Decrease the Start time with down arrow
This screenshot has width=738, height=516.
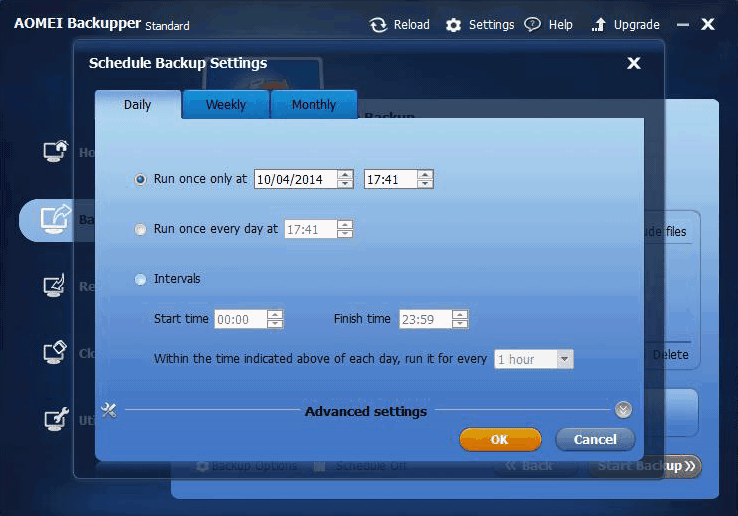pos(275,323)
